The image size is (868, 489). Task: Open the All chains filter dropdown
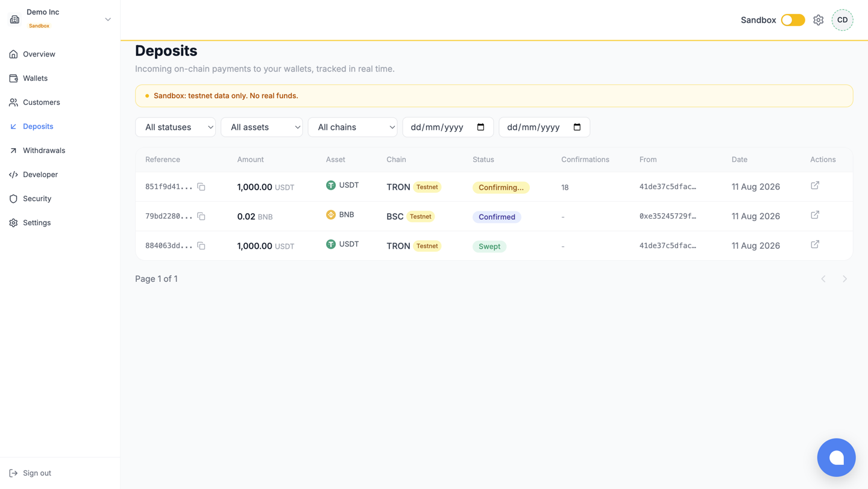tap(353, 127)
